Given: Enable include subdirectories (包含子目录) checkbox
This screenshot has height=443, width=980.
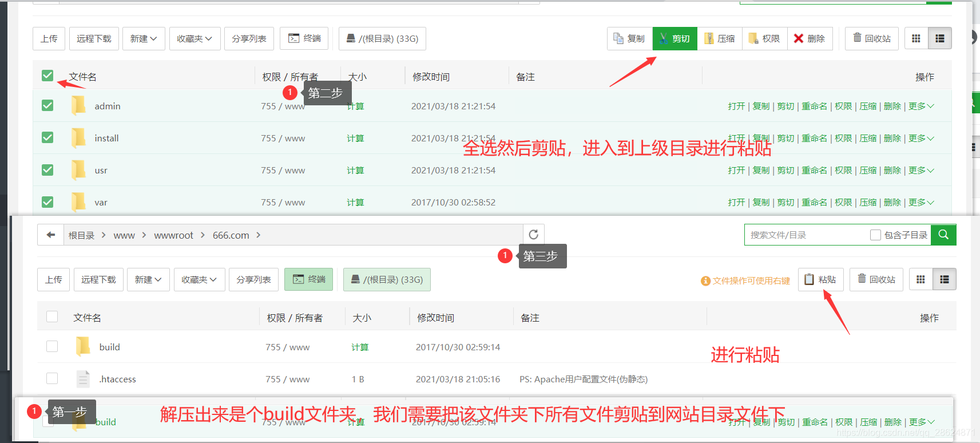Looking at the screenshot, I should click(875, 235).
